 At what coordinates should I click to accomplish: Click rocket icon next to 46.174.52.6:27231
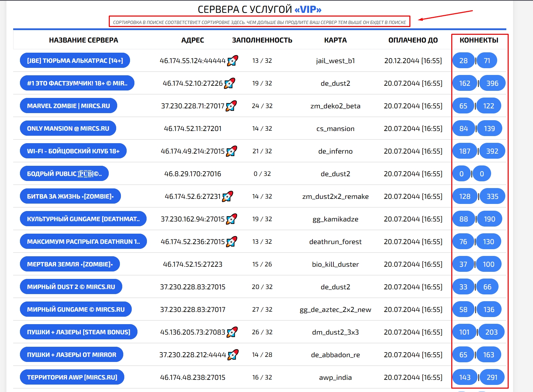(x=228, y=196)
